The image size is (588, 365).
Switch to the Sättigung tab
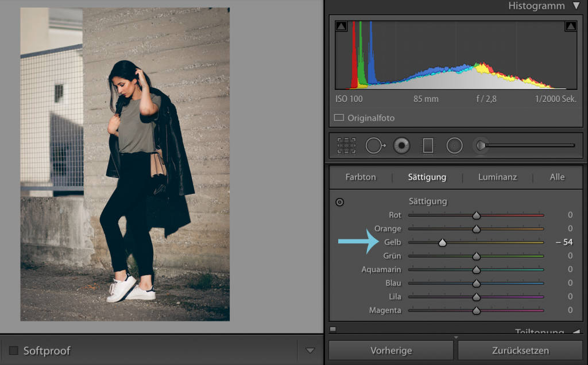[x=427, y=177]
